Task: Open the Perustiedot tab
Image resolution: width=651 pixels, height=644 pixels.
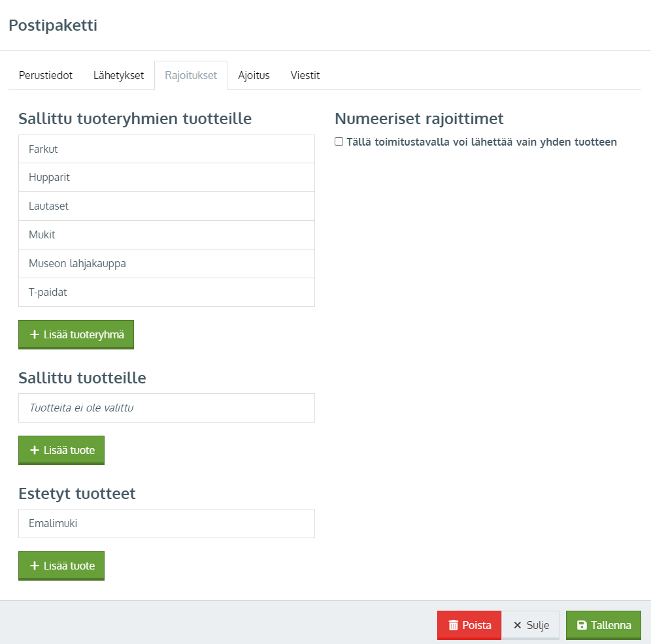Action: click(46, 76)
